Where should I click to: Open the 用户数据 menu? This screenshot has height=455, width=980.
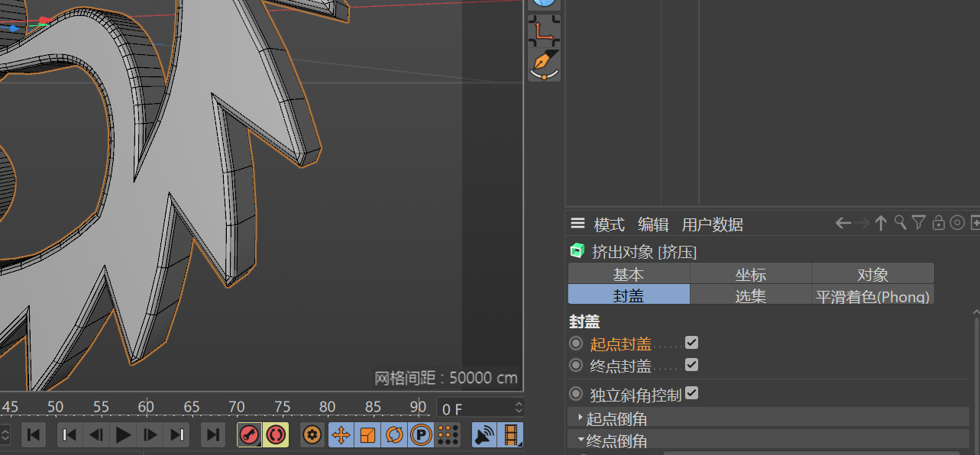tap(713, 224)
